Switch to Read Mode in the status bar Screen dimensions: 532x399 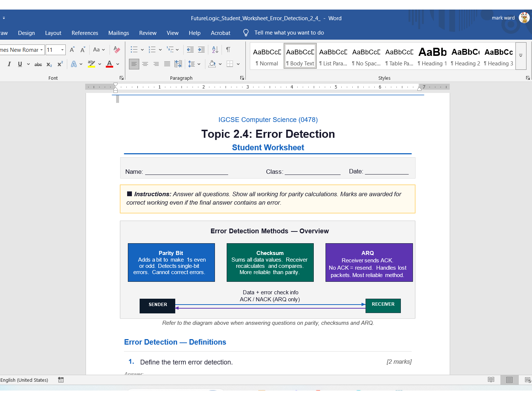pyautogui.click(x=491, y=380)
